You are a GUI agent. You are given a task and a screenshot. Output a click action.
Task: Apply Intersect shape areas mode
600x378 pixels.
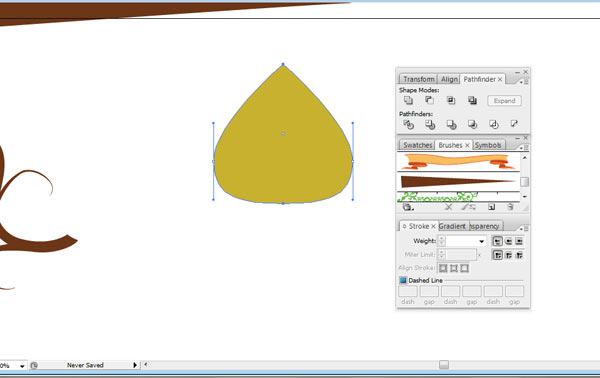pos(451,100)
